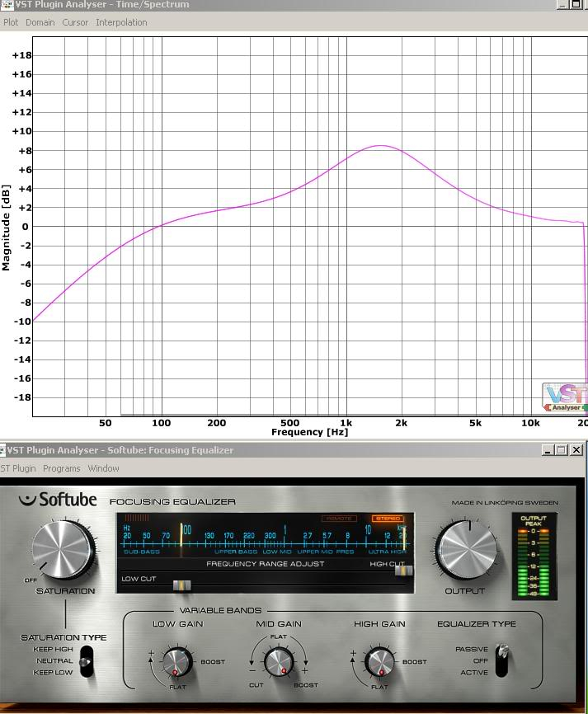Open the VST Plugin menu
588x714 pixels.
(x=18, y=468)
